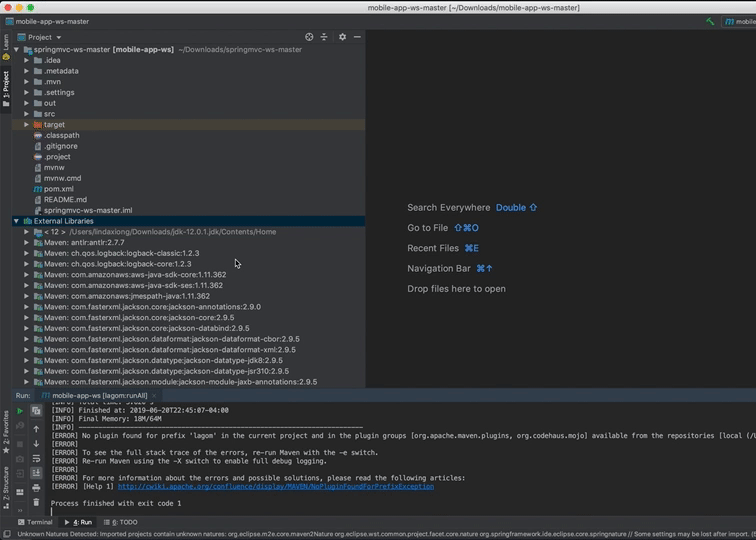Expand the src folder
The image size is (756, 540).
click(x=27, y=114)
